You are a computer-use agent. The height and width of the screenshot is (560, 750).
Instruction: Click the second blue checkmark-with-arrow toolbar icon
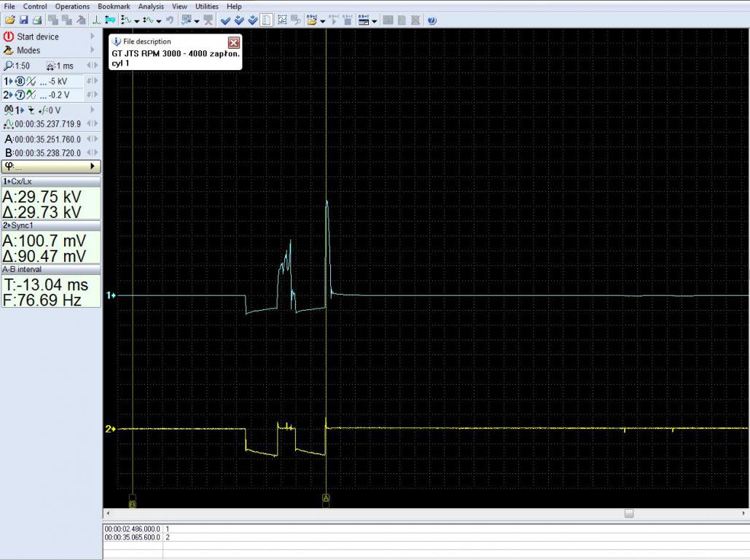point(239,20)
